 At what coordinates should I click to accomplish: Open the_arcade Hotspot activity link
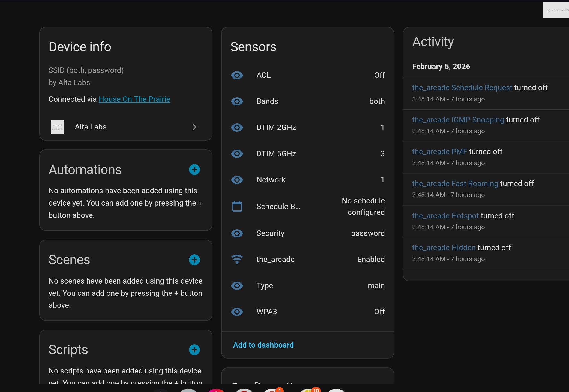(x=445, y=216)
